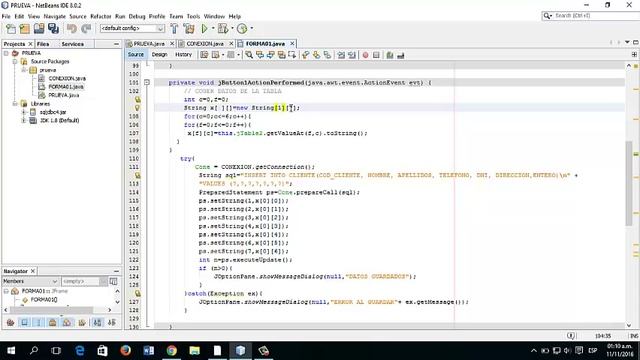This screenshot has width=640, height=360.
Task: Switch to Design view button
Action: 160,55
